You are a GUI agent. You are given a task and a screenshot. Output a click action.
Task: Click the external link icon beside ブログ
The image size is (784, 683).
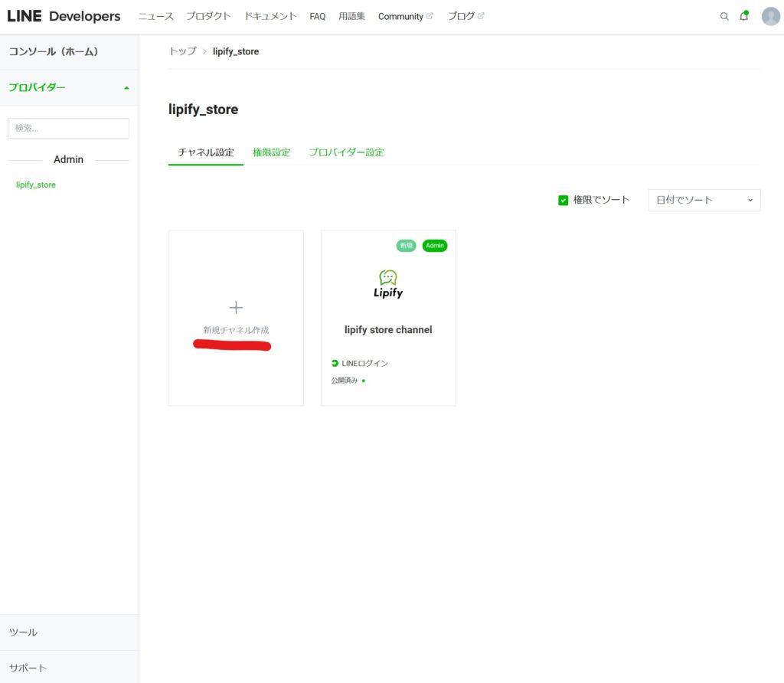click(x=481, y=16)
